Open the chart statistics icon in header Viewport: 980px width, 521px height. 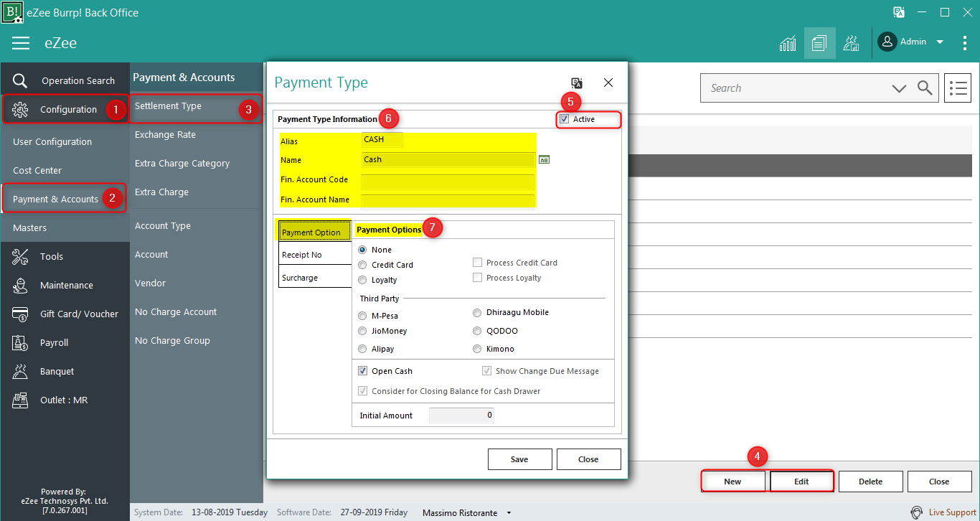click(x=788, y=43)
